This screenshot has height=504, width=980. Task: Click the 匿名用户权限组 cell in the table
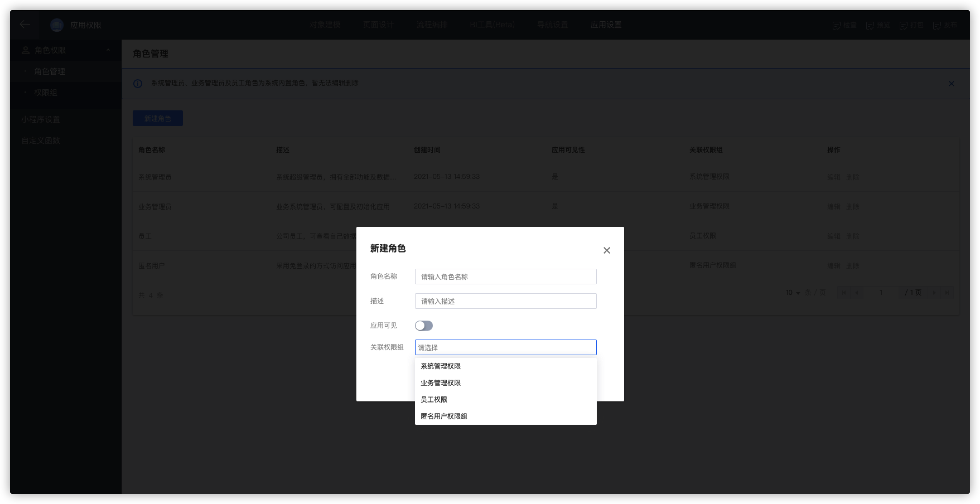(712, 265)
